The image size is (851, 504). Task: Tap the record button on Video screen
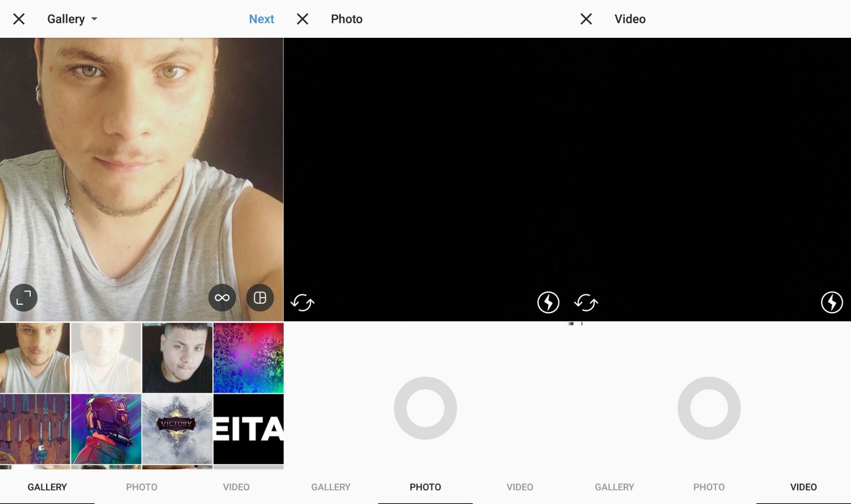pos(709,408)
